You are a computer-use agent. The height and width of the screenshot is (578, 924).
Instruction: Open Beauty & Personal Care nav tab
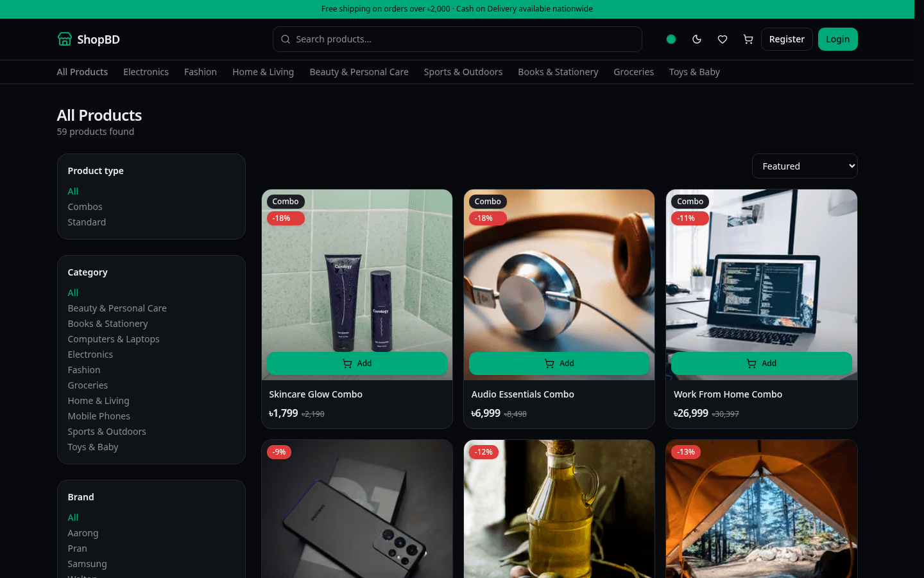[359, 72]
